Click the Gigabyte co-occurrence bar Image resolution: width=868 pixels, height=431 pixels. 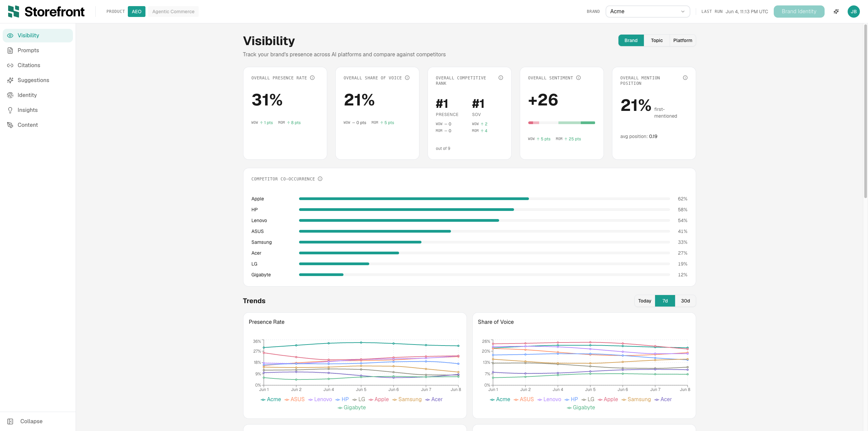coord(321,275)
